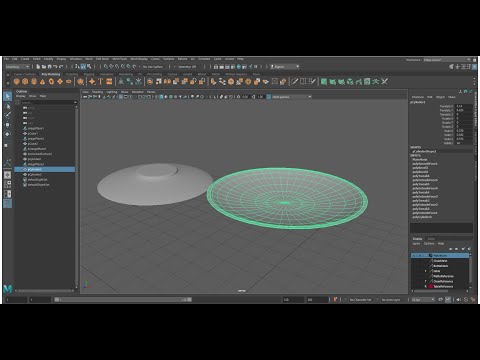Select the highlighted pCylinder item in Outliner
Screen dimensions: 480x360
coord(45,169)
